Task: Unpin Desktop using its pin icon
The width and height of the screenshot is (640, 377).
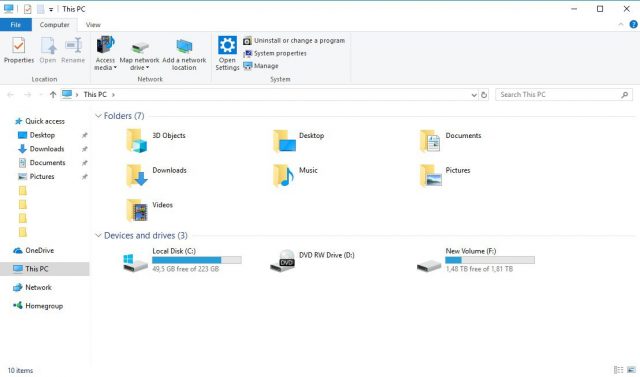Action: (84, 135)
